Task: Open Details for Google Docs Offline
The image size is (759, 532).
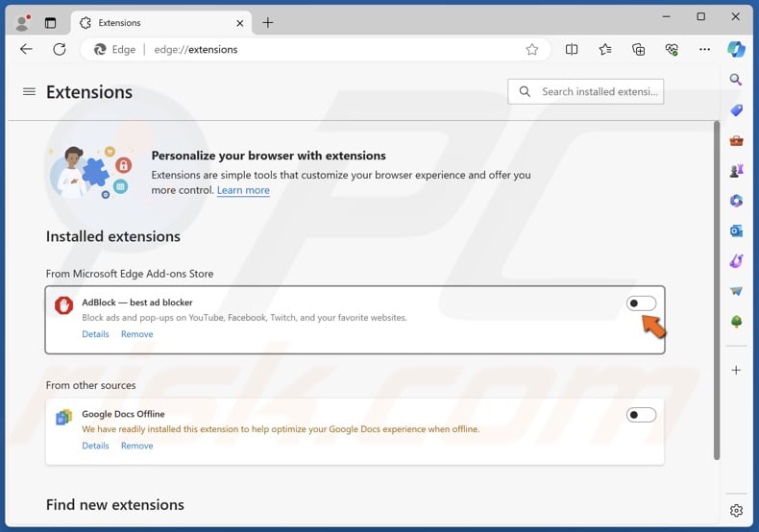Action: [95, 446]
